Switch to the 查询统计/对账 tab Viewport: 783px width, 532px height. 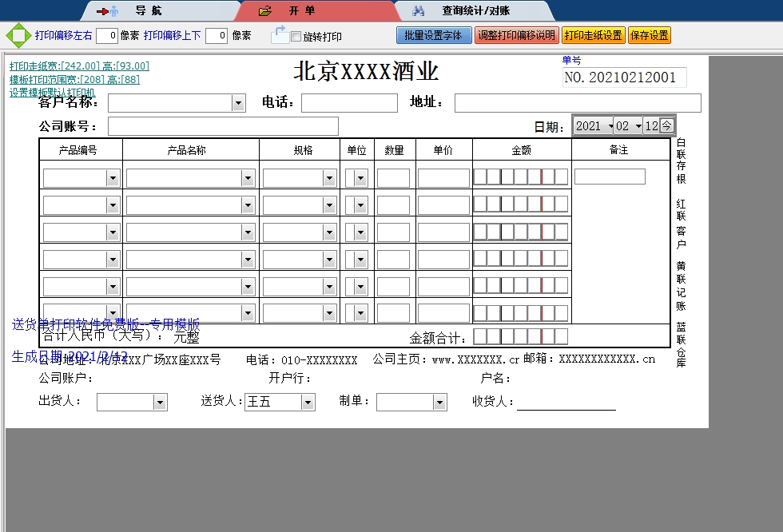[475, 11]
